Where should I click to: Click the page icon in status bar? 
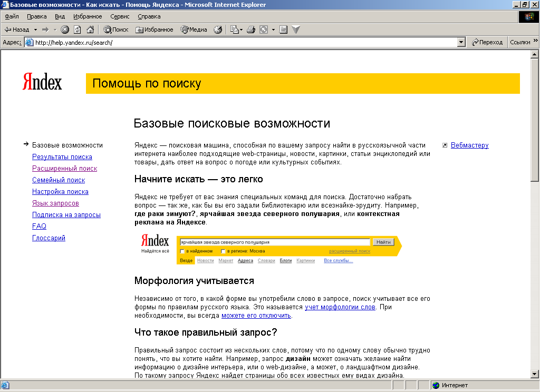(x=5, y=385)
